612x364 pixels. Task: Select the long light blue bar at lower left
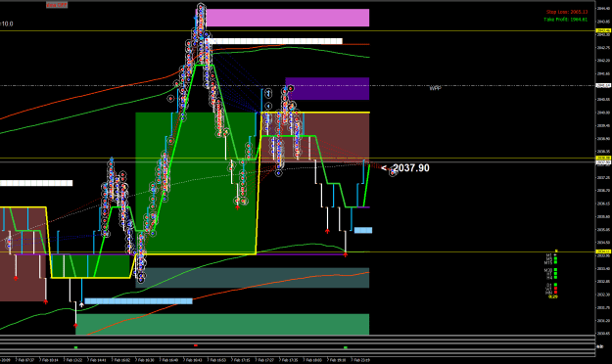point(139,301)
